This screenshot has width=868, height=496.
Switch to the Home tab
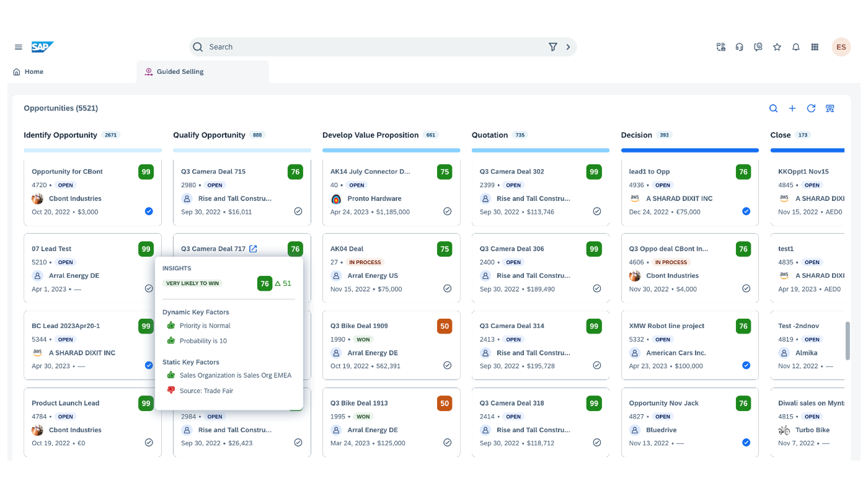click(29, 72)
